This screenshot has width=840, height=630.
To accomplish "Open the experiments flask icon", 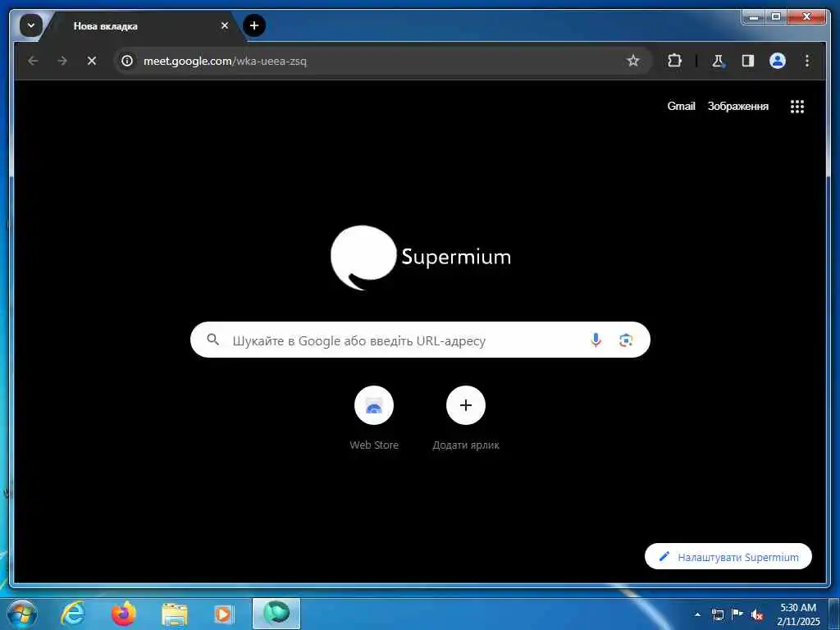I will click(x=718, y=61).
